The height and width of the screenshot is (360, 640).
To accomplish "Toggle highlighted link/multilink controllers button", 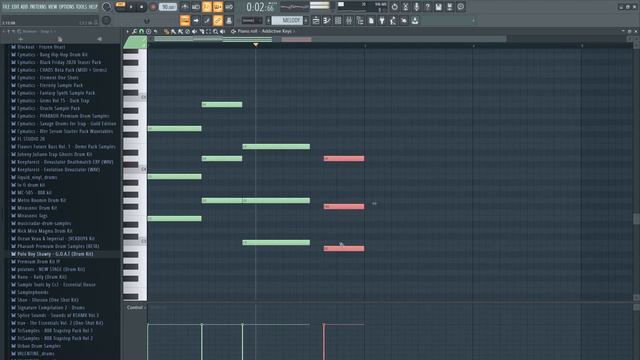I will tap(218, 20).
